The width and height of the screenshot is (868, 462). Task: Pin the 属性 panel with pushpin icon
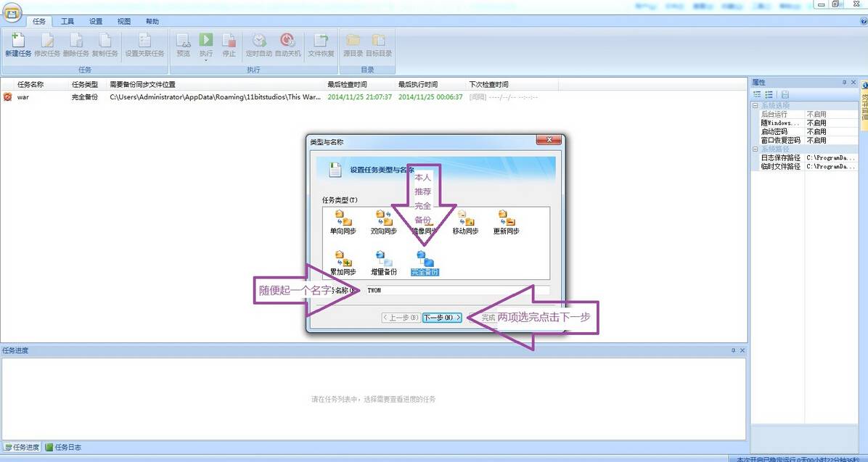coord(844,83)
